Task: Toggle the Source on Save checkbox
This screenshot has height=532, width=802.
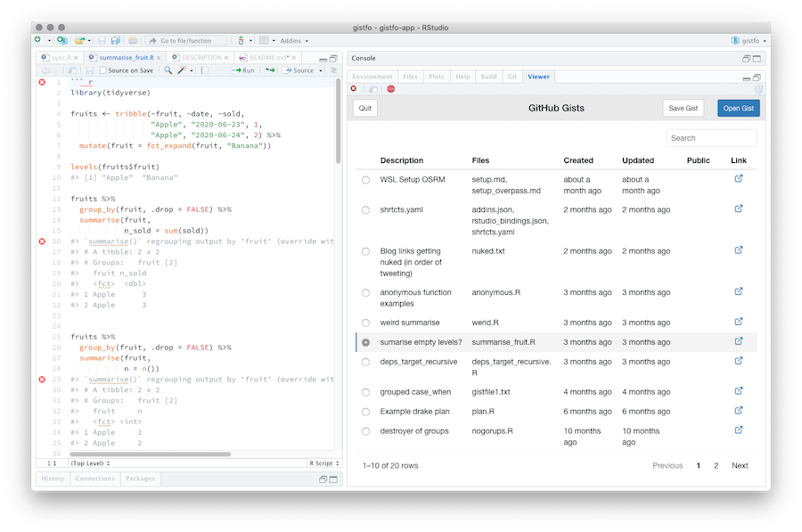Action: [102, 70]
